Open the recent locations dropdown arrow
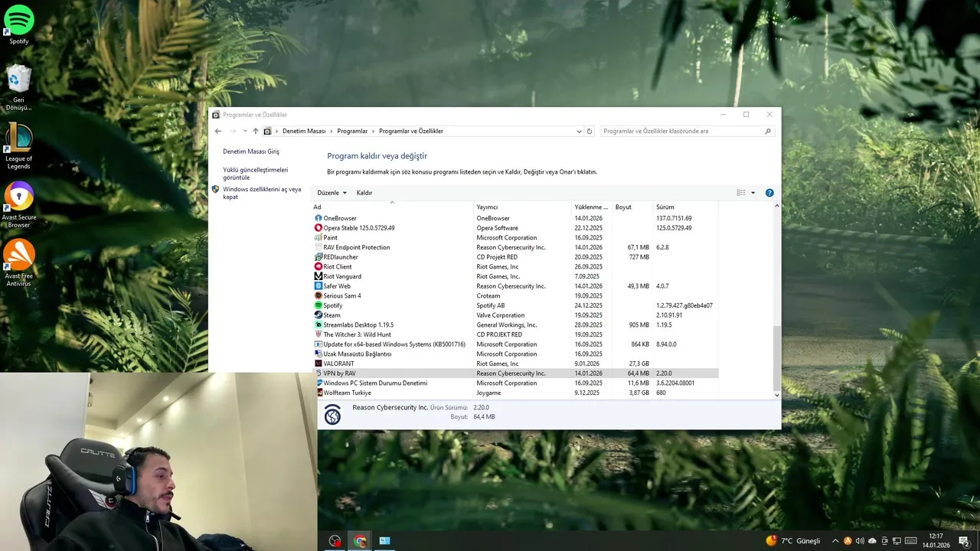This screenshot has height=551, width=980. point(245,131)
